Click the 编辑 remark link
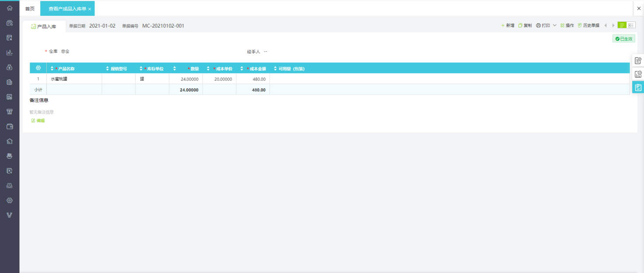The height and width of the screenshot is (273, 644). tap(38, 121)
